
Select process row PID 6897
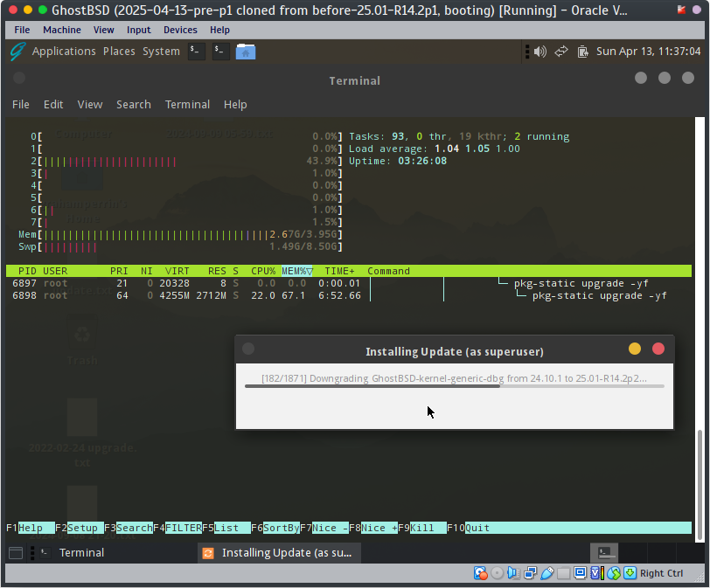(349, 283)
